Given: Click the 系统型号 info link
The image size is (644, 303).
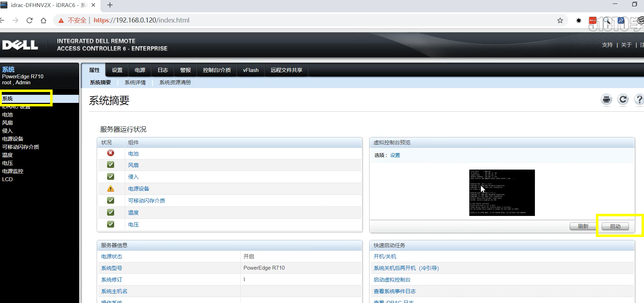Looking at the screenshot, I should [112, 268].
